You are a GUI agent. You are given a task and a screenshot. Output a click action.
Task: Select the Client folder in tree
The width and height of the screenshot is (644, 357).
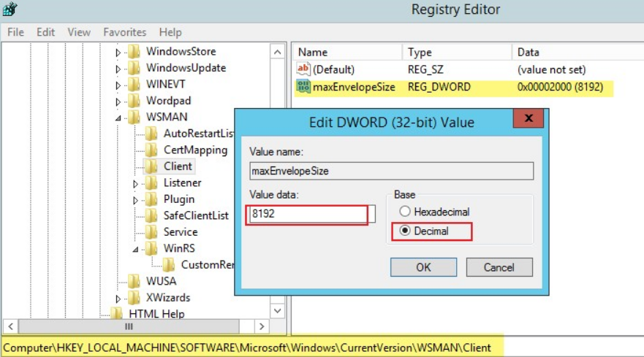tap(178, 166)
